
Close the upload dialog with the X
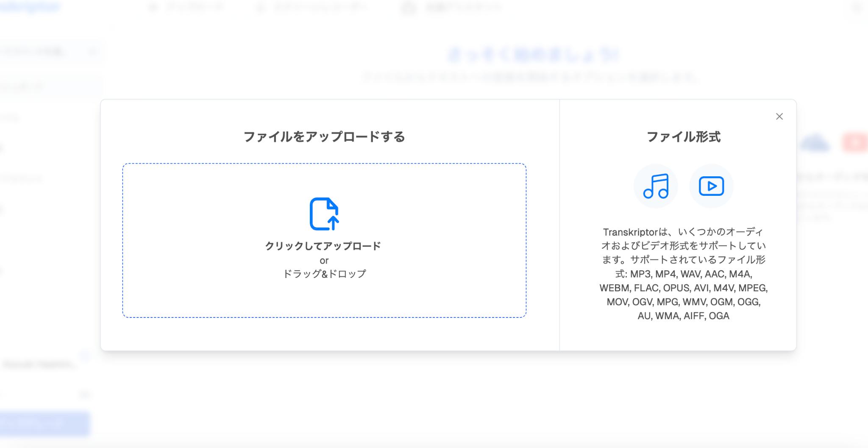779,117
